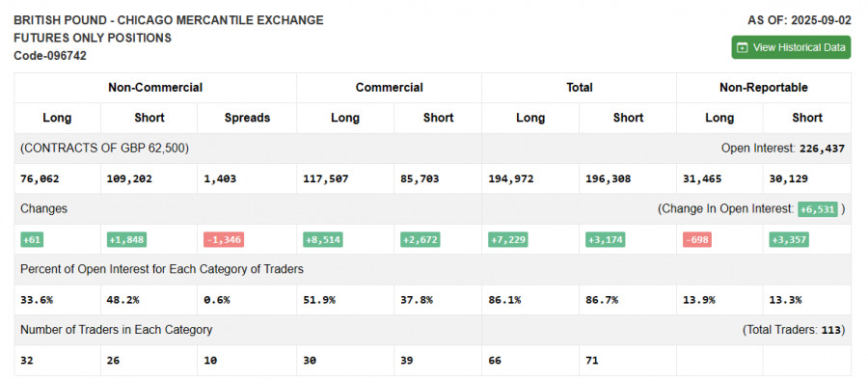Click the red -1,346 spreads change badge
Viewport: 868px width, 381px height.
click(223, 240)
